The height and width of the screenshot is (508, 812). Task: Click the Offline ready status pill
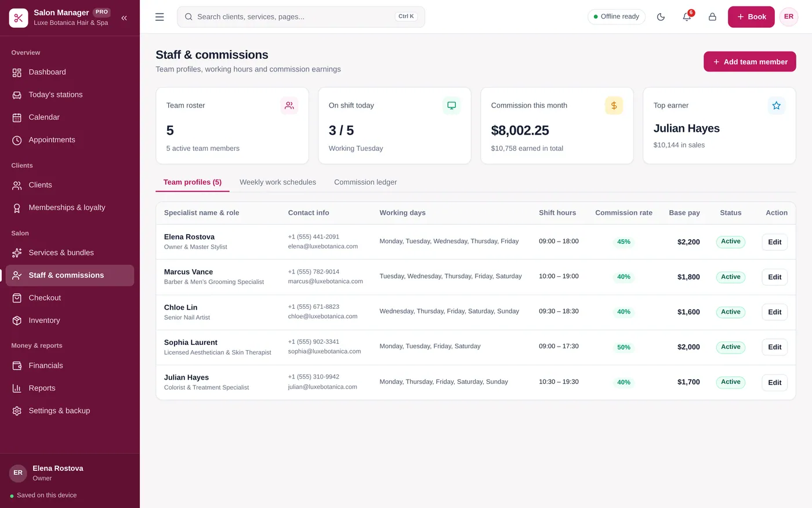pos(617,17)
